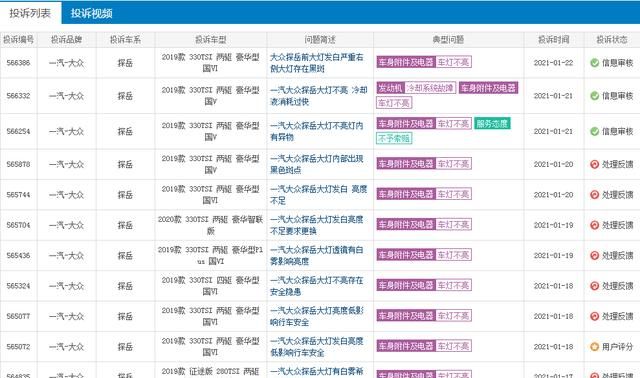Click 不予索赔 tag in row 566254
This screenshot has width=640, height=378.
click(394, 138)
